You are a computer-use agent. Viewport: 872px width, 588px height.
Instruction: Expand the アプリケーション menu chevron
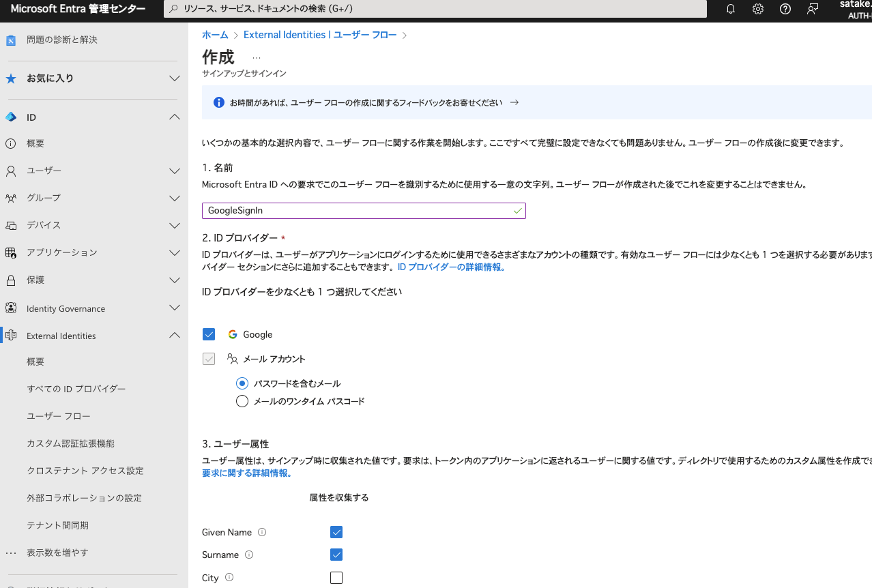point(175,252)
